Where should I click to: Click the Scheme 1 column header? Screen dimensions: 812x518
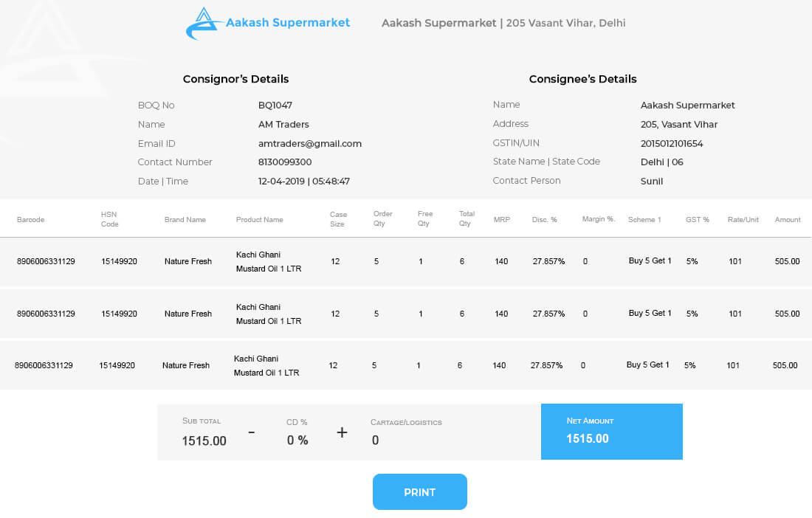click(644, 220)
